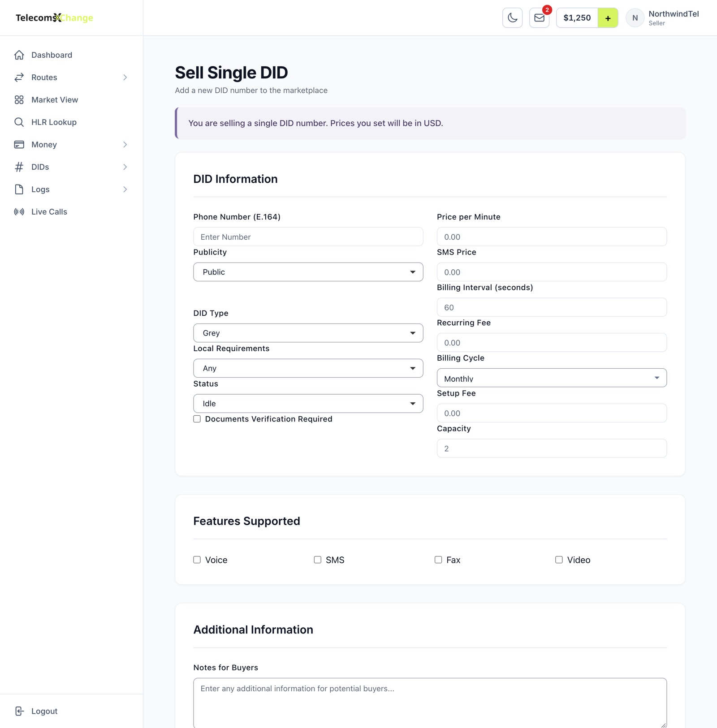Image resolution: width=717 pixels, height=728 pixels.
Task: Click the Logs document icon
Action: coord(19,190)
